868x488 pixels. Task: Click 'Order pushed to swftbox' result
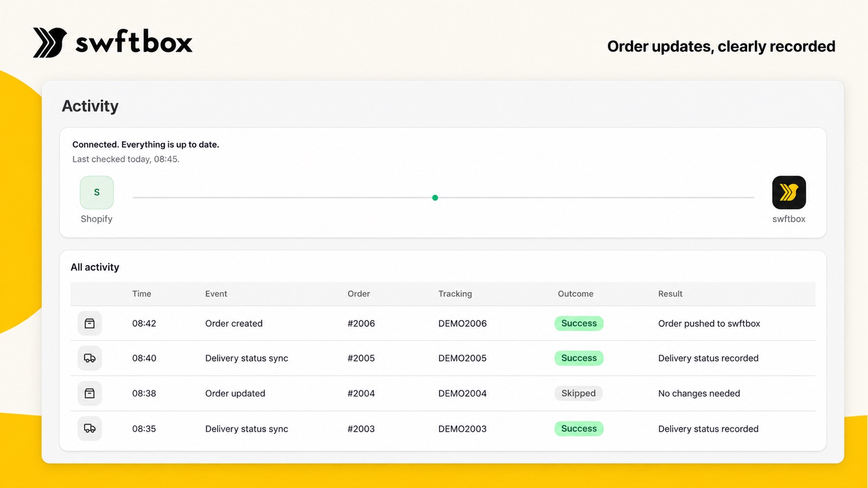pos(709,324)
